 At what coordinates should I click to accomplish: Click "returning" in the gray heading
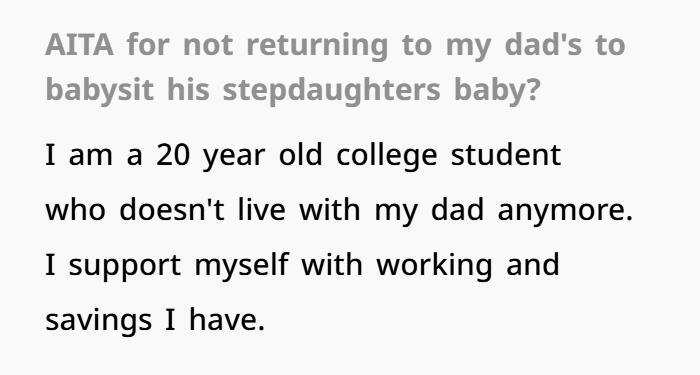click(x=317, y=46)
